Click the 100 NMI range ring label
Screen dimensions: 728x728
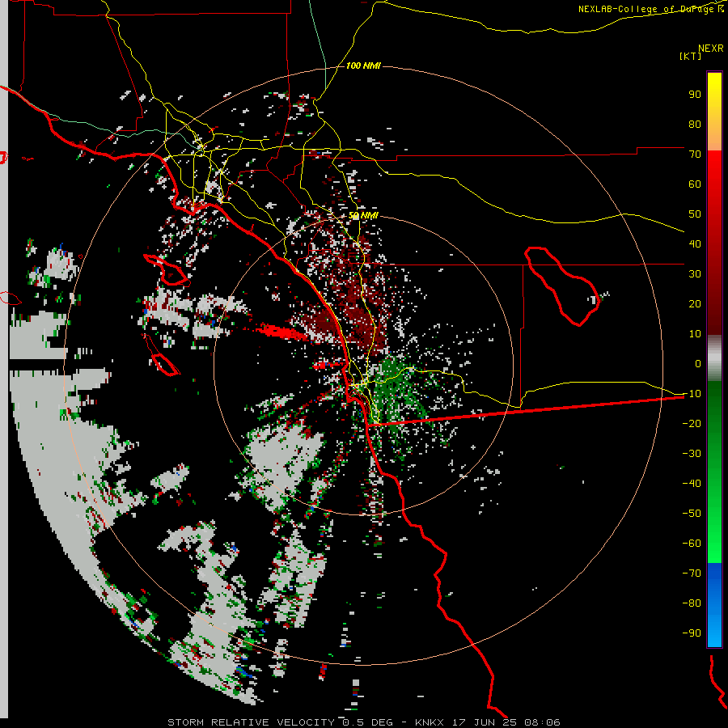pos(363,66)
